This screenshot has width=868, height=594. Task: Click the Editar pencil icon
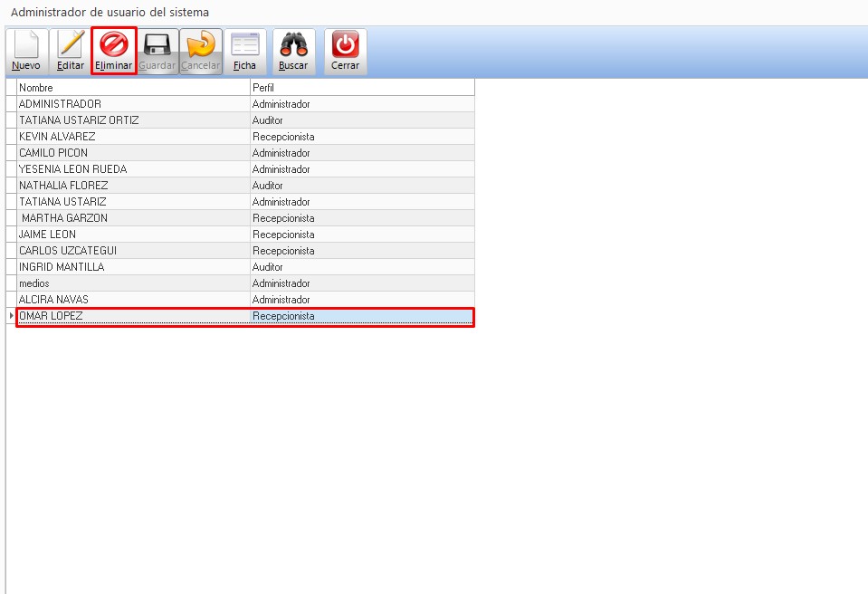pos(71,45)
